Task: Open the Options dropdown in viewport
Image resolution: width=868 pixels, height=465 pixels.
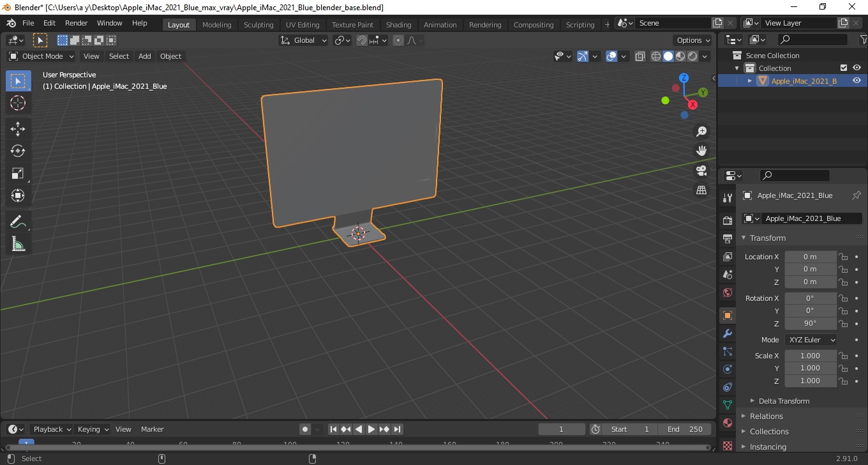Action: point(694,40)
